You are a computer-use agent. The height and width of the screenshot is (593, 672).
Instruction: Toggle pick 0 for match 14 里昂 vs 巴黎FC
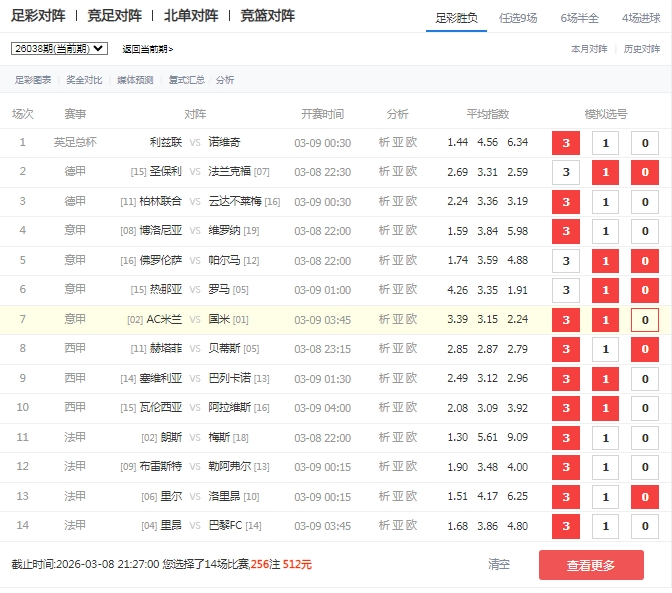pyautogui.click(x=645, y=526)
